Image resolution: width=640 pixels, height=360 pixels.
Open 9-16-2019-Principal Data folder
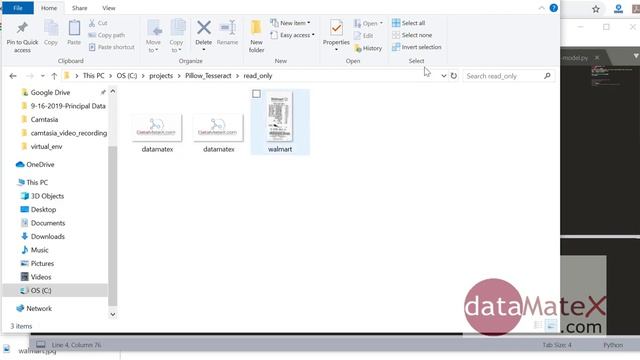click(x=68, y=106)
